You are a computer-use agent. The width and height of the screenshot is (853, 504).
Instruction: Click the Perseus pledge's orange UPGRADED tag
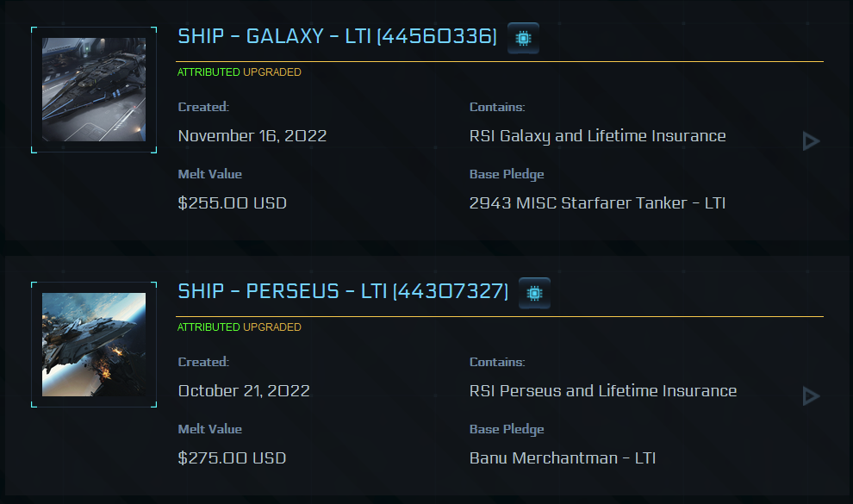point(272,327)
